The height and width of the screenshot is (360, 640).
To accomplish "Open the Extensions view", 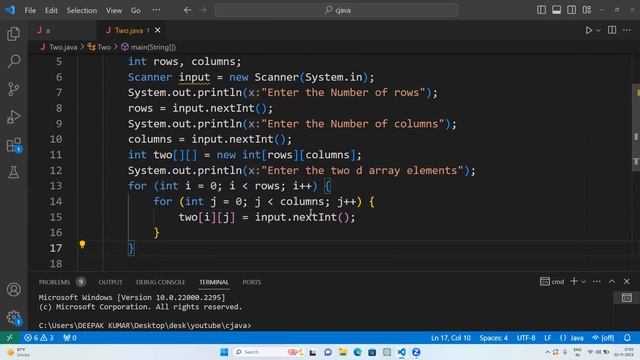I will (x=13, y=145).
